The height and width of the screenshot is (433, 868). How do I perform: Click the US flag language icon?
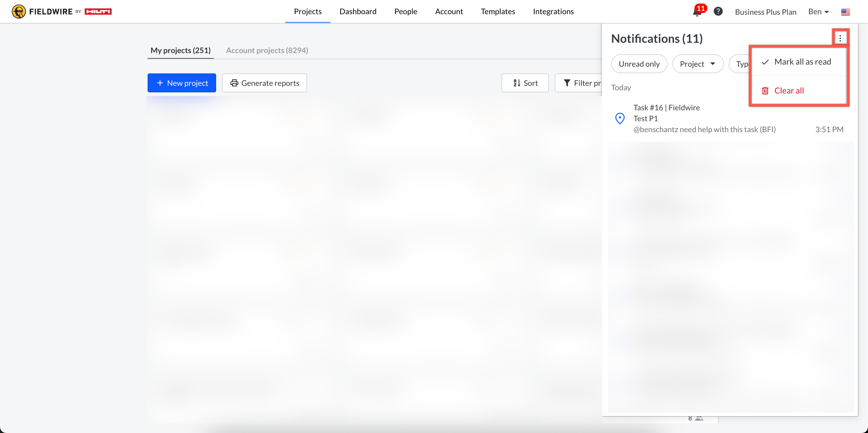(845, 12)
